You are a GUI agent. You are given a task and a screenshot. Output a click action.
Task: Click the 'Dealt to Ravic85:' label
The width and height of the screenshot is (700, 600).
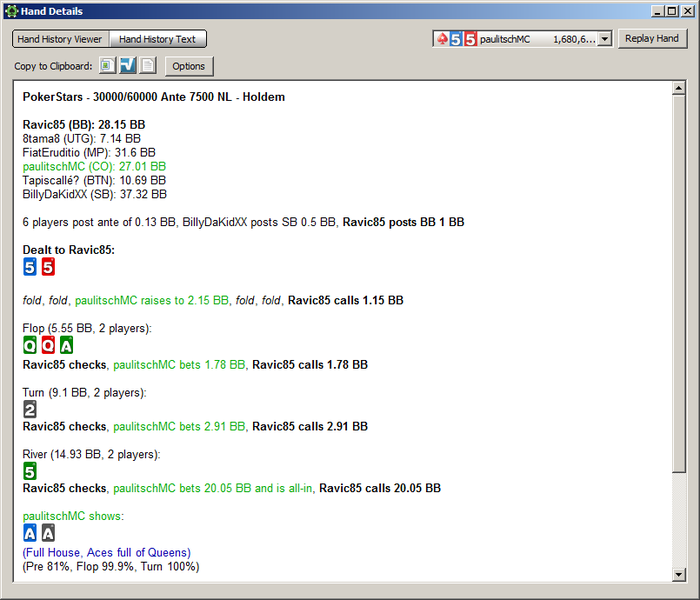click(x=69, y=250)
